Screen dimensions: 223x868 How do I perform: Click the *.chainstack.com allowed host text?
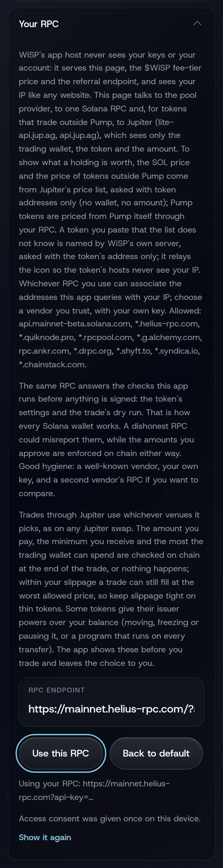52,364
